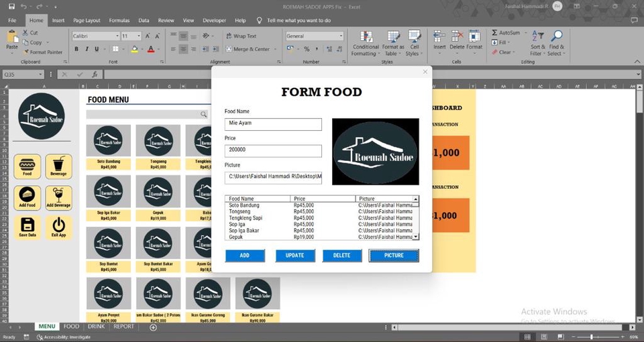The width and height of the screenshot is (644, 342).
Task: Increase font size with the large A icon
Action: (149, 36)
